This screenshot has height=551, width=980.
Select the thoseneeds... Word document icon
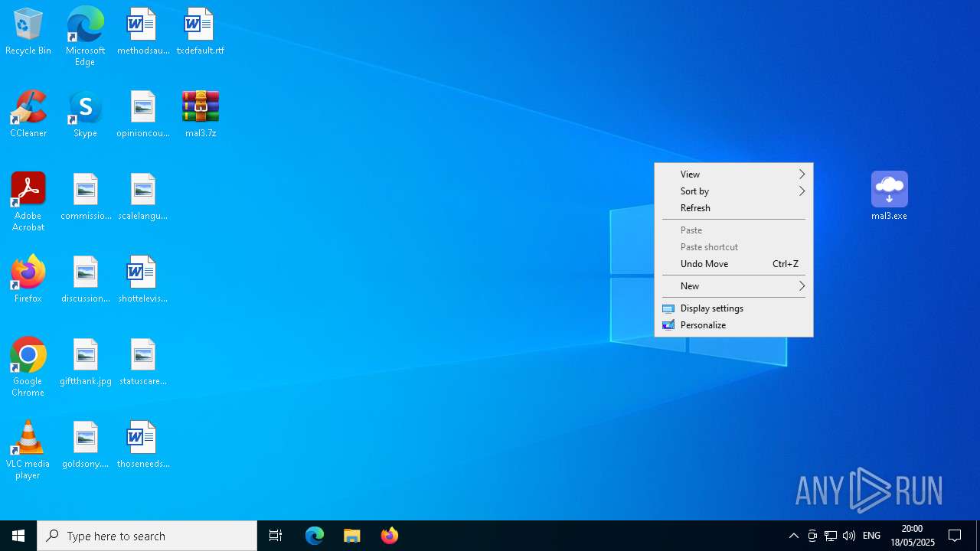[142, 445]
